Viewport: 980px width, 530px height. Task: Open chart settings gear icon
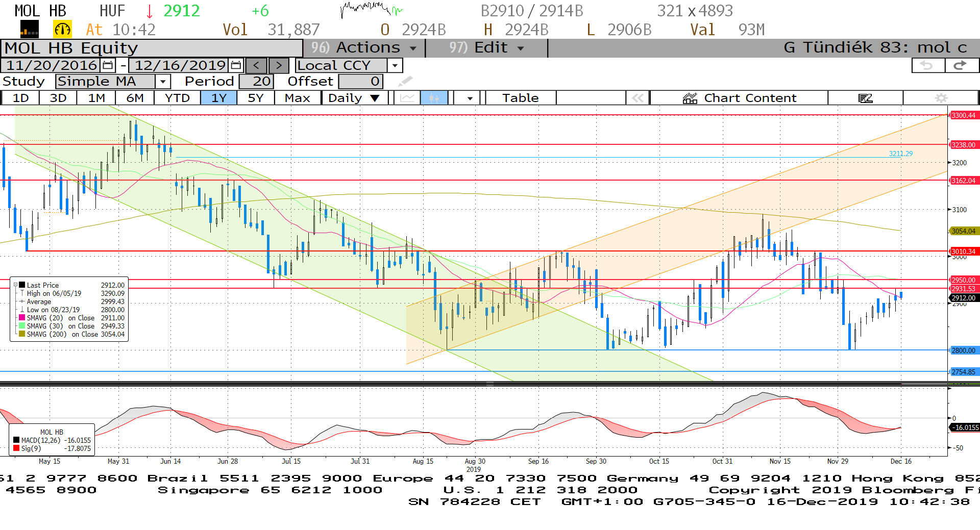point(941,98)
